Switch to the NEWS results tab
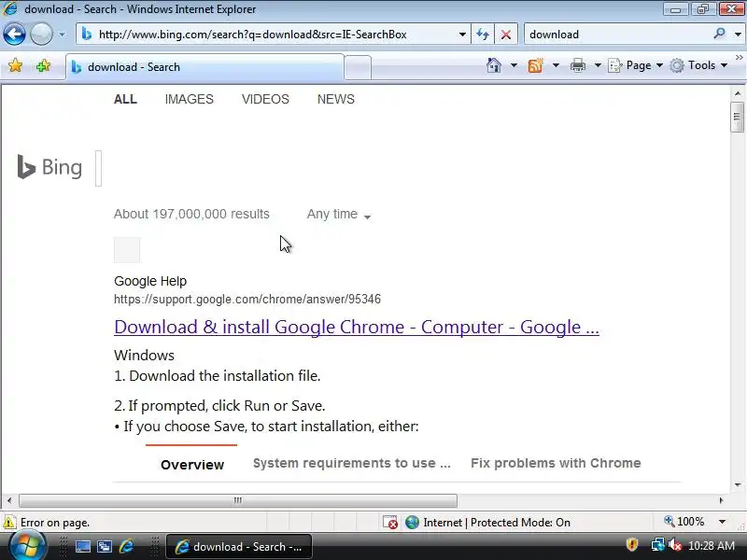Viewport: 747px width, 560px height. tap(336, 99)
